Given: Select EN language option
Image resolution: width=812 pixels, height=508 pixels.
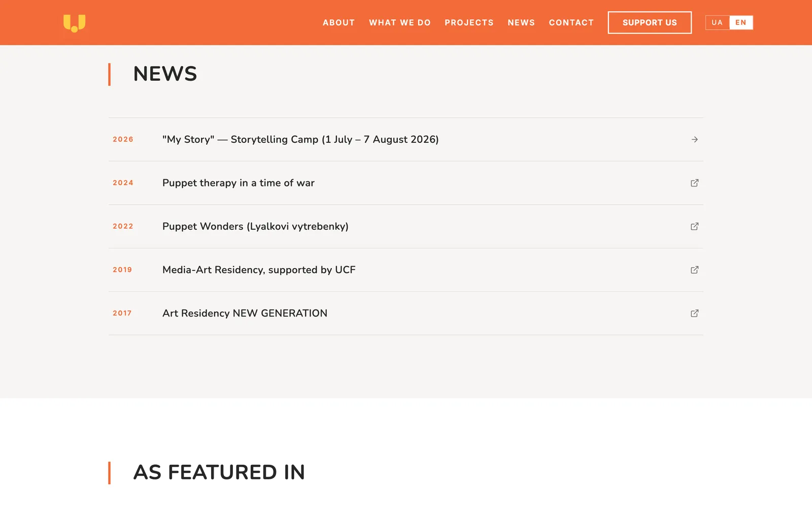Looking at the screenshot, I should [x=741, y=22].
